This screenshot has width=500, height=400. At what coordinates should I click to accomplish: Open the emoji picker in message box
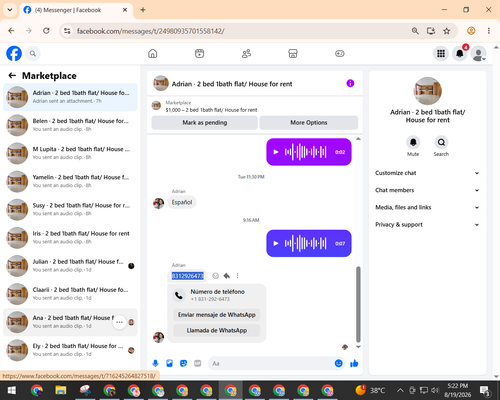[x=338, y=363]
